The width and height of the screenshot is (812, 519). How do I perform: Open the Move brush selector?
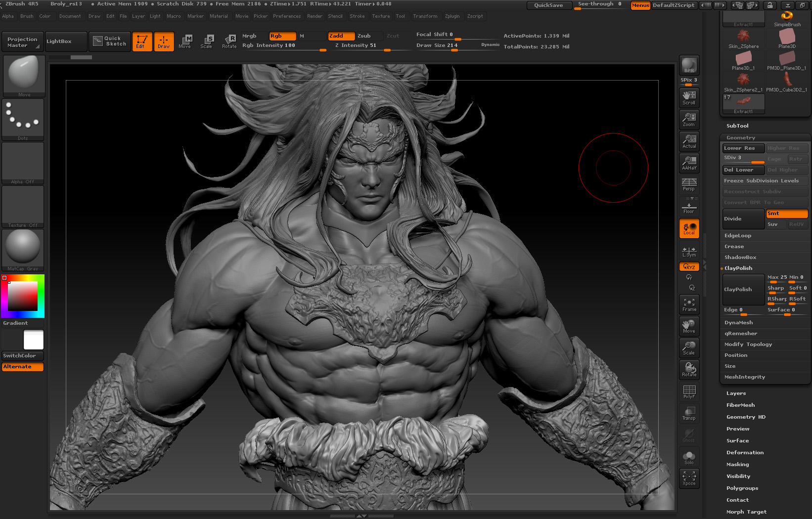click(x=24, y=76)
